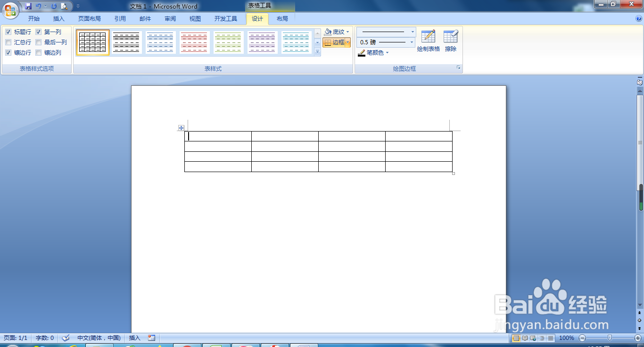Open the undo history dropdown arrow
The image size is (644, 347).
(x=45, y=6)
